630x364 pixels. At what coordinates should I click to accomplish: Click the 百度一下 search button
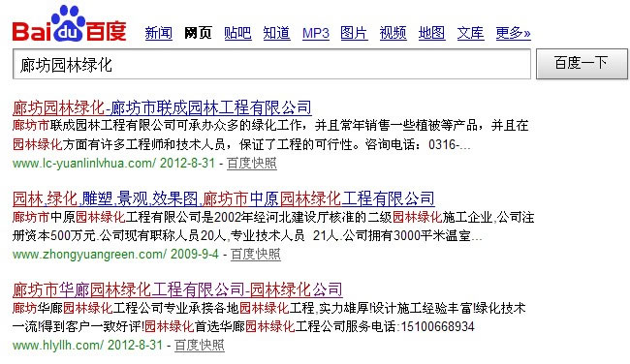click(x=582, y=64)
